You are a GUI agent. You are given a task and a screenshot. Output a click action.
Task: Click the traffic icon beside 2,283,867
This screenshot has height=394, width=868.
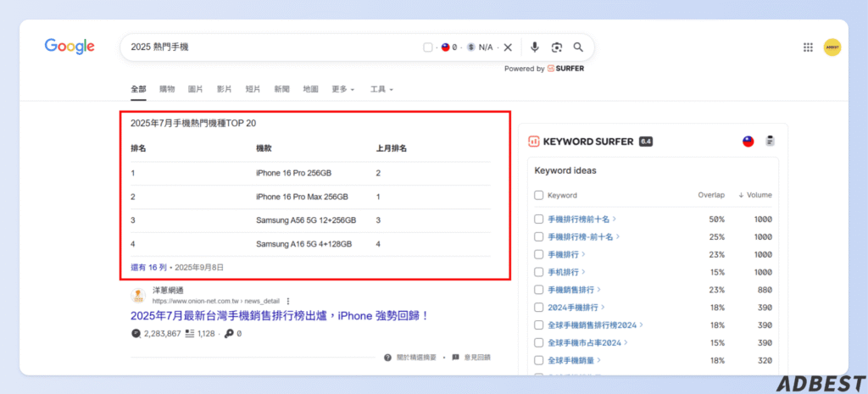pos(136,334)
